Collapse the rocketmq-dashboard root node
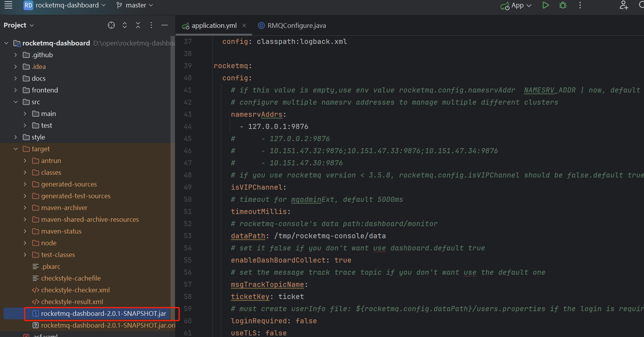Viewport: 644px width, 337px height. (x=6, y=43)
